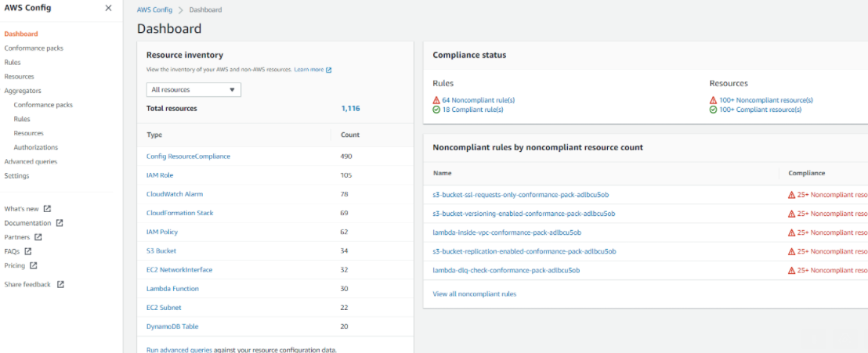Click the Name column header of noncompliant rules
The width and height of the screenshot is (868, 353).
(442, 173)
